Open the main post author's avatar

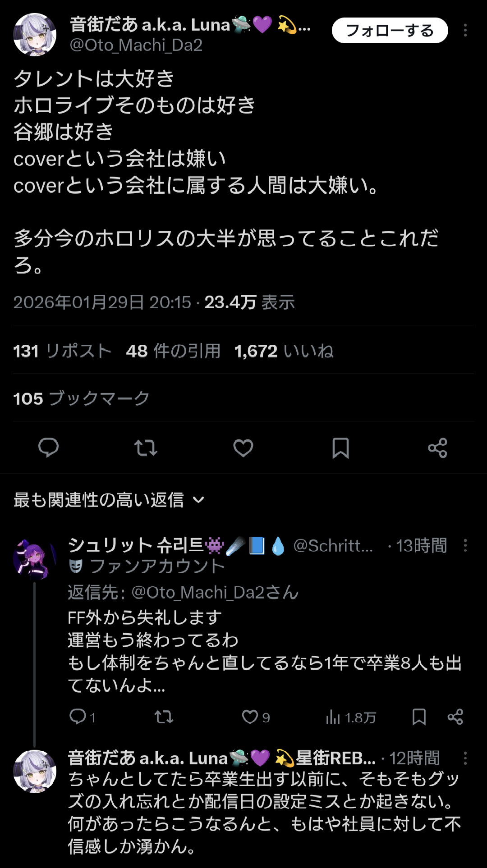(35, 35)
